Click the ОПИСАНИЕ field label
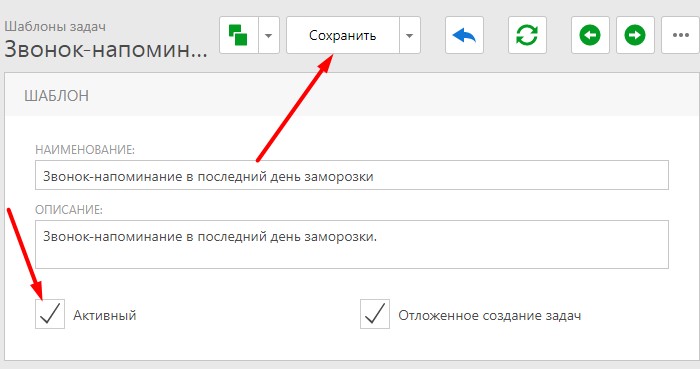 point(69,210)
